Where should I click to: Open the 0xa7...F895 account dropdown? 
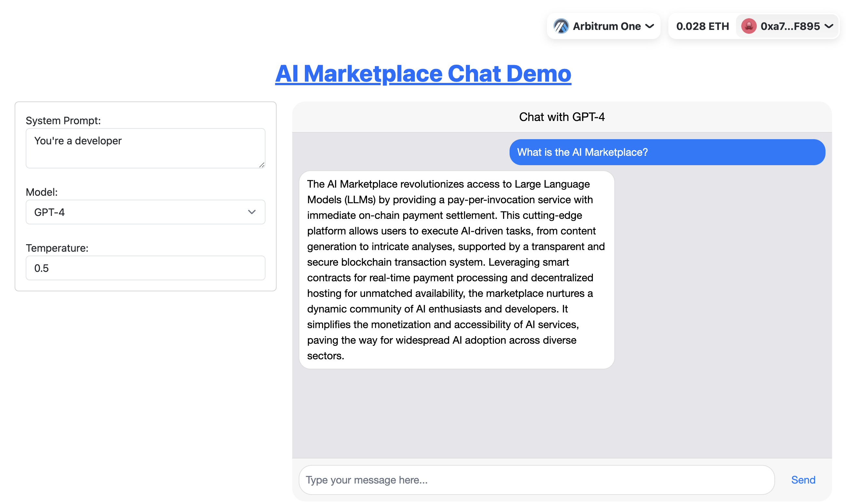click(x=790, y=26)
